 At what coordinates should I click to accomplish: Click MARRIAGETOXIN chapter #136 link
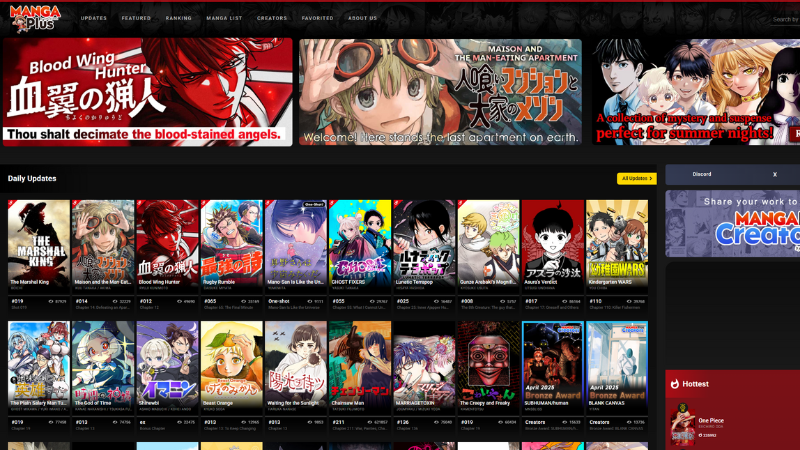403,422
